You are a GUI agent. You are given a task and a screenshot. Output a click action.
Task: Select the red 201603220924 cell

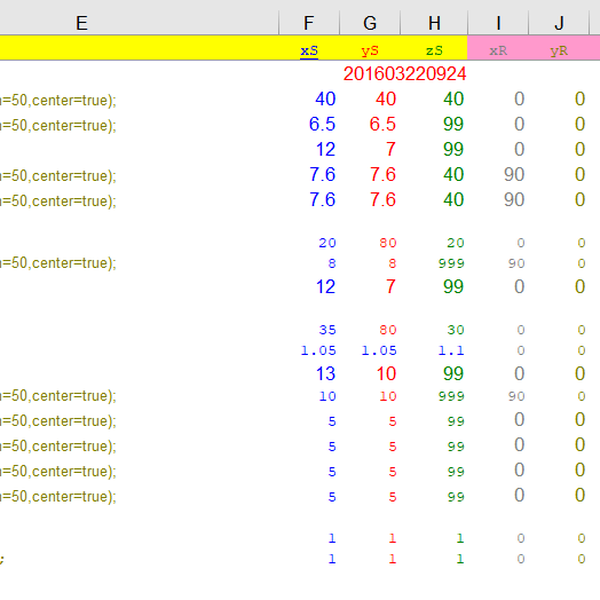click(404, 74)
